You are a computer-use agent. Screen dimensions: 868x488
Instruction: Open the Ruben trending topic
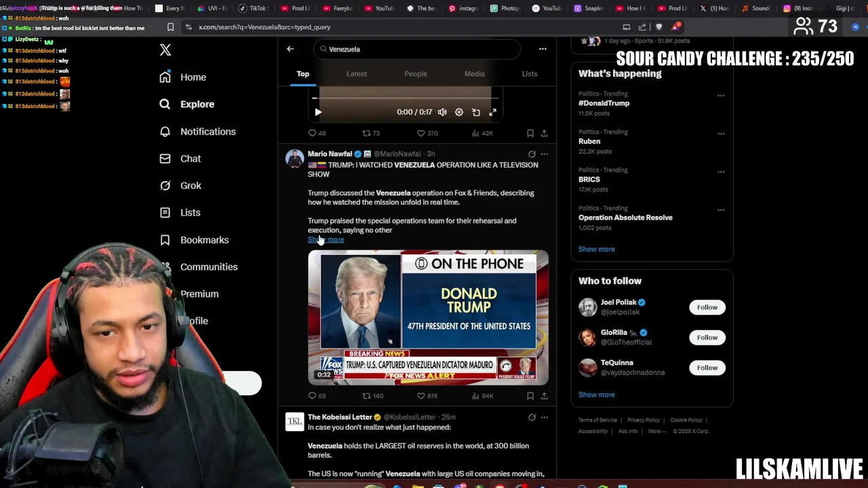[x=589, y=141]
